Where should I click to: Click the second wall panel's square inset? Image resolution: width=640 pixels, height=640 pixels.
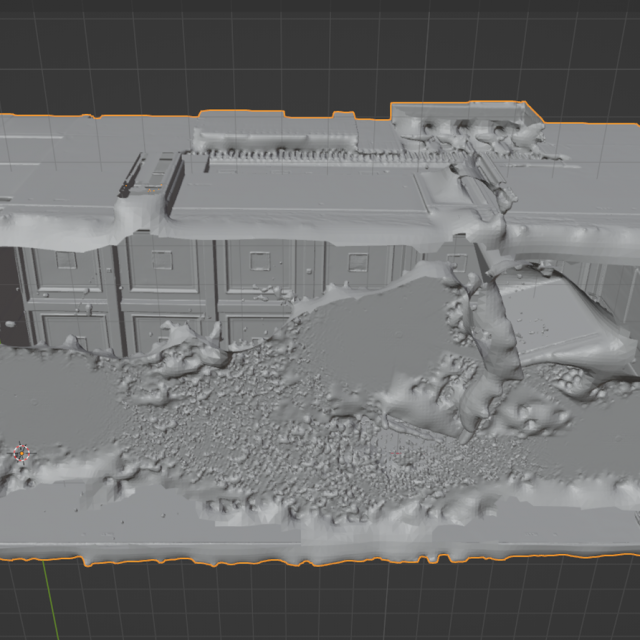tap(162, 261)
